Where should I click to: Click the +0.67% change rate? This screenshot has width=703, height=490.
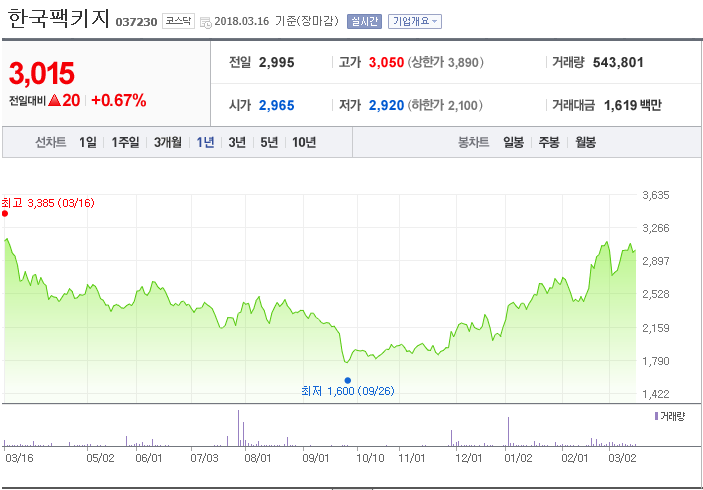(119, 100)
